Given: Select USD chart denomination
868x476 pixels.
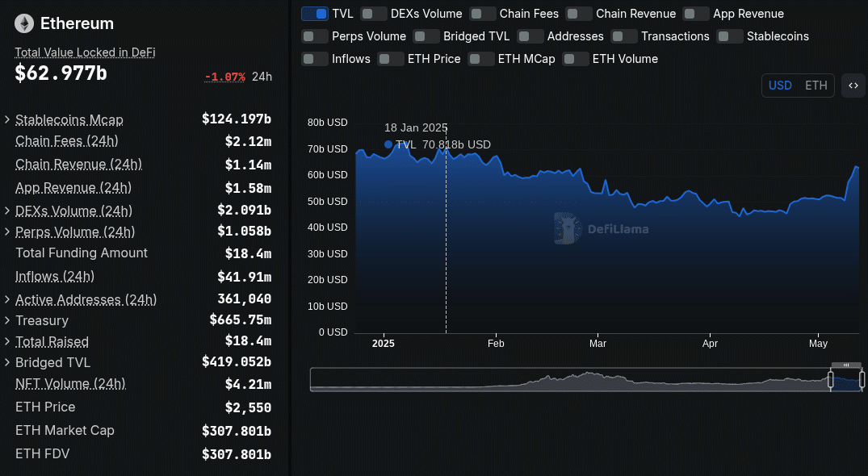Looking at the screenshot, I should coord(780,86).
